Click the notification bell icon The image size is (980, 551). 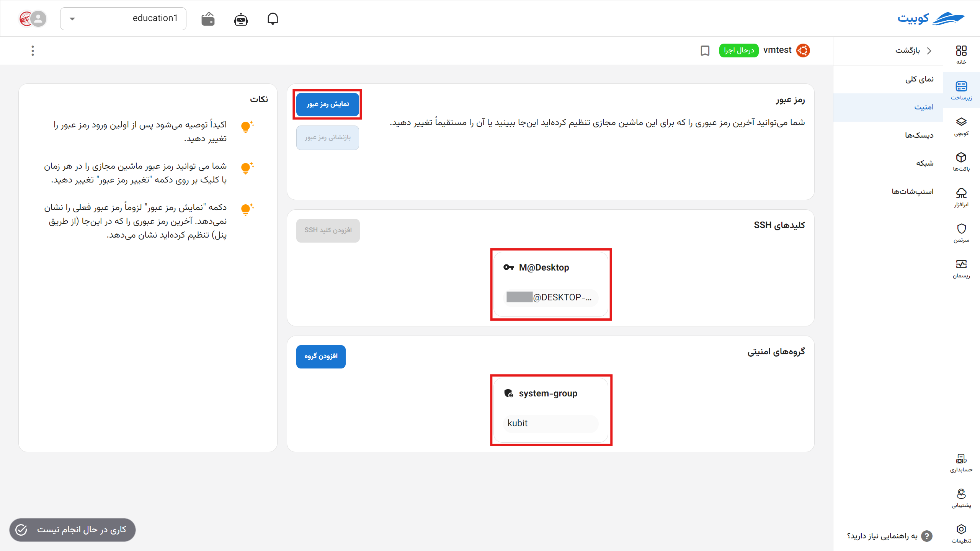[273, 18]
